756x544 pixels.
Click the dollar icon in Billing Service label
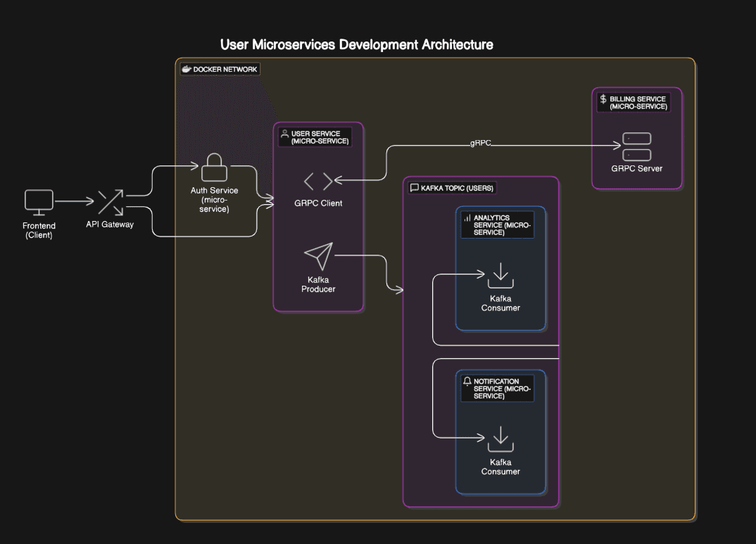(603, 99)
